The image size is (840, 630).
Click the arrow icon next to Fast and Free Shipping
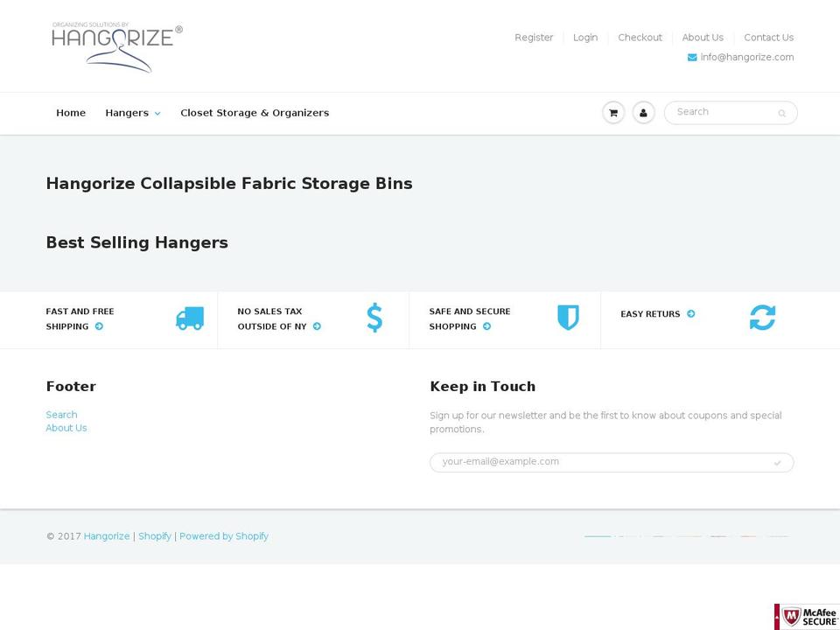click(x=98, y=326)
